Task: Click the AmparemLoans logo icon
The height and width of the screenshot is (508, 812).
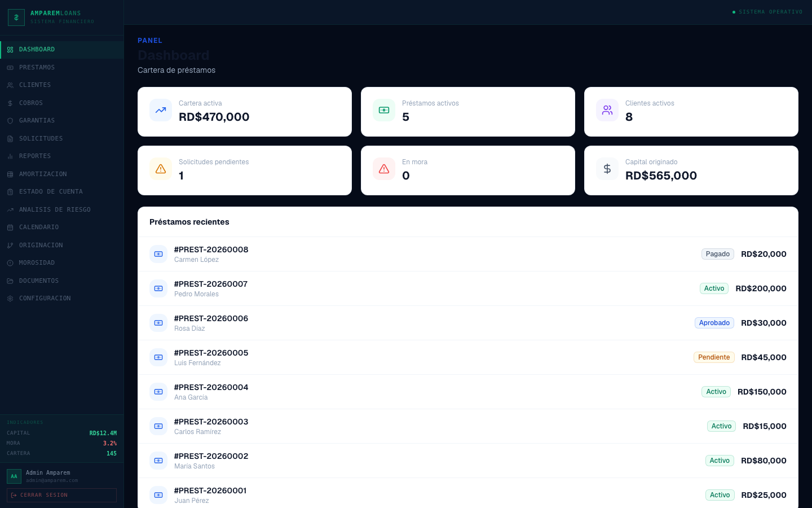Action: click(16, 17)
